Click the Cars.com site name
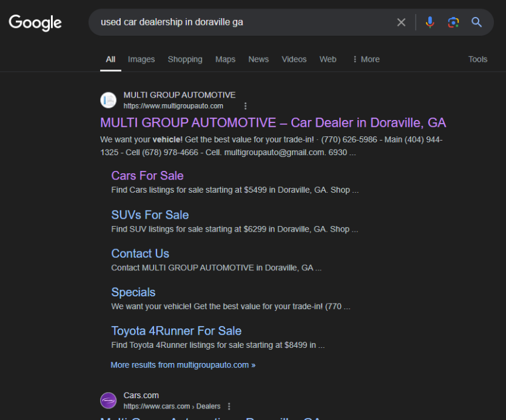This screenshot has width=506, height=420. click(141, 396)
